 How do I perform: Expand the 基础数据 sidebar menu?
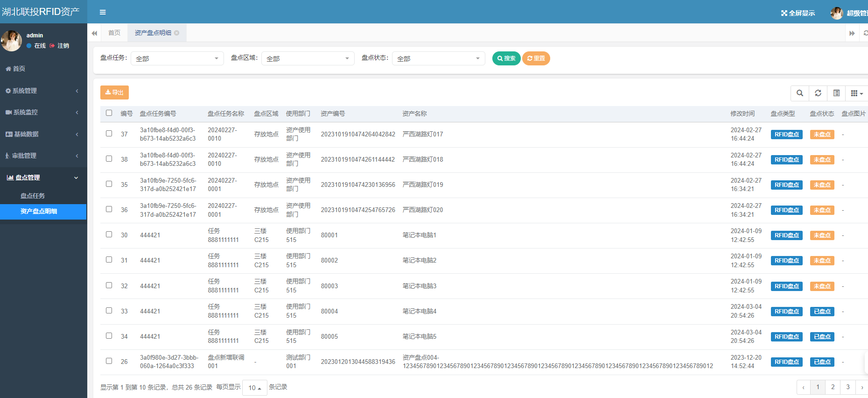[43, 134]
